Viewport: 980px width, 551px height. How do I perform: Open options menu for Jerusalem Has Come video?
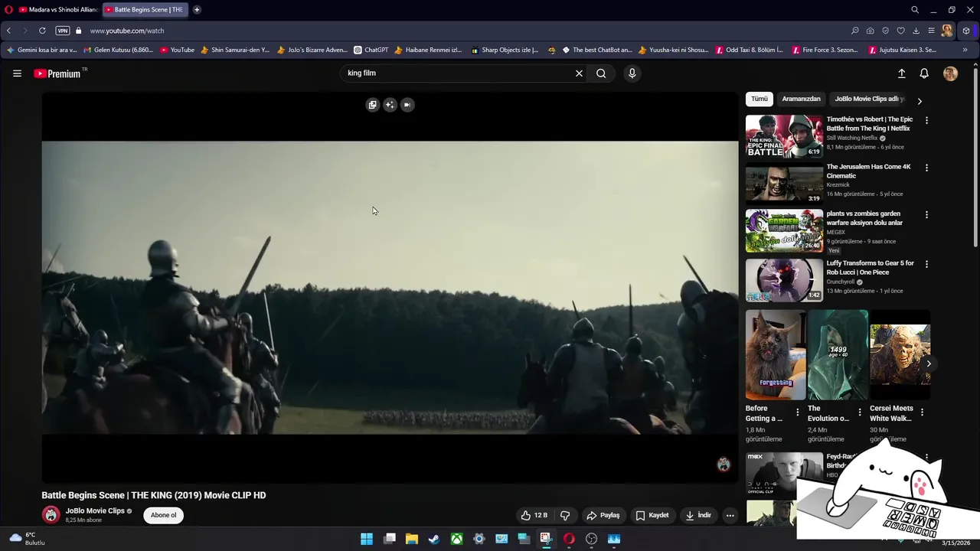pyautogui.click(x=926, y=168)
